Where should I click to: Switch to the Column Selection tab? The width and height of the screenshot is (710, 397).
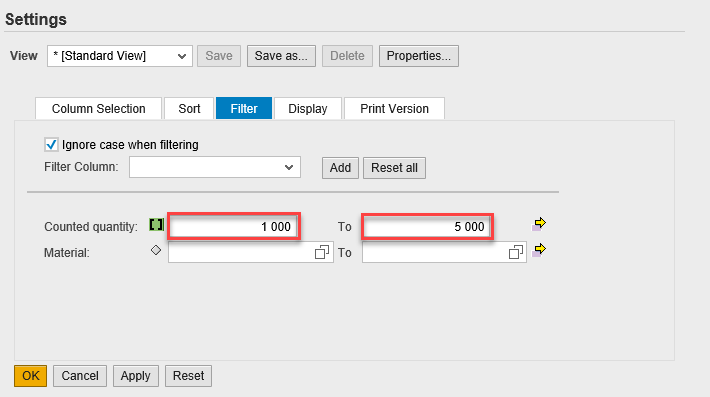(98, 109)
